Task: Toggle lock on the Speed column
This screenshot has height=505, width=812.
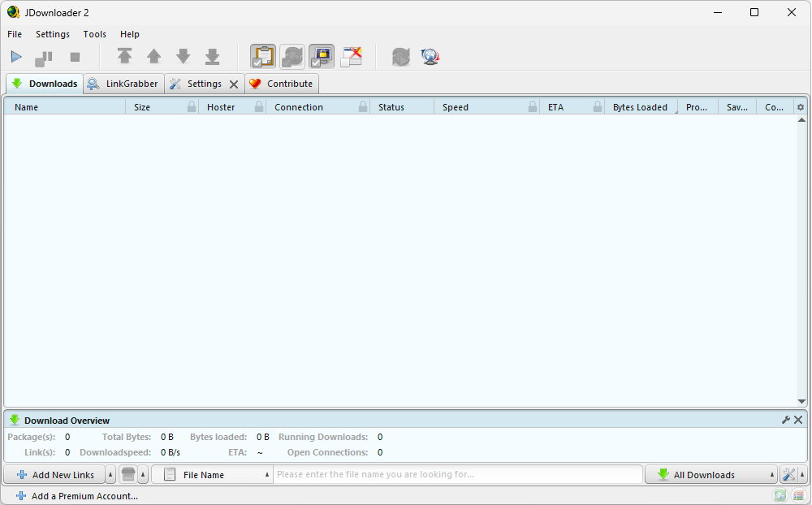Action: pos(533,106)
